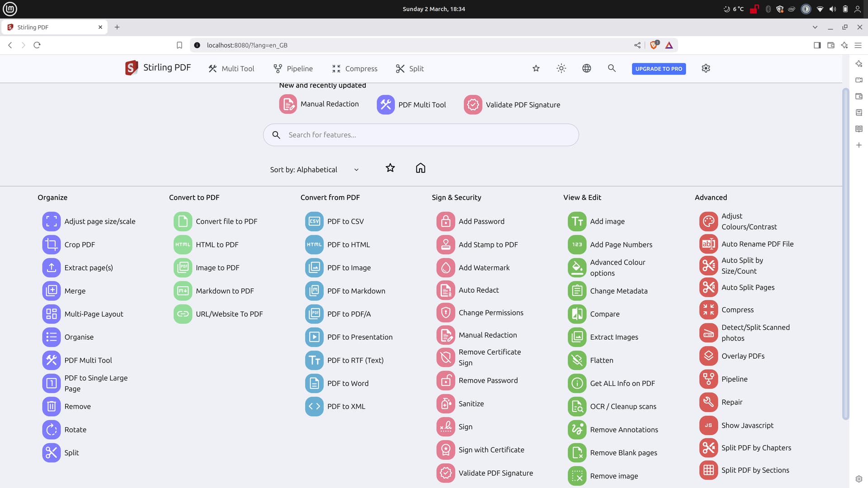Toggle dark mode with the sun icon
Screen dimensions: 868x488
561,68
